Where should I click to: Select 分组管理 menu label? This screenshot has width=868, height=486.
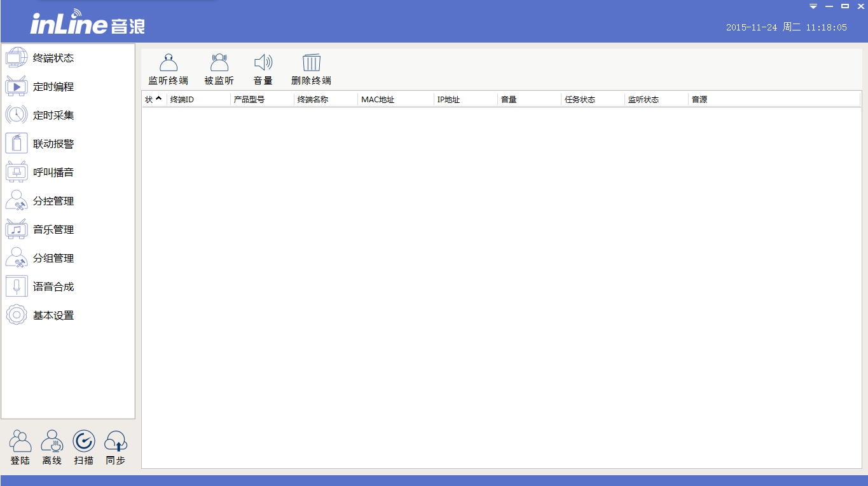(x=53, y=259)
